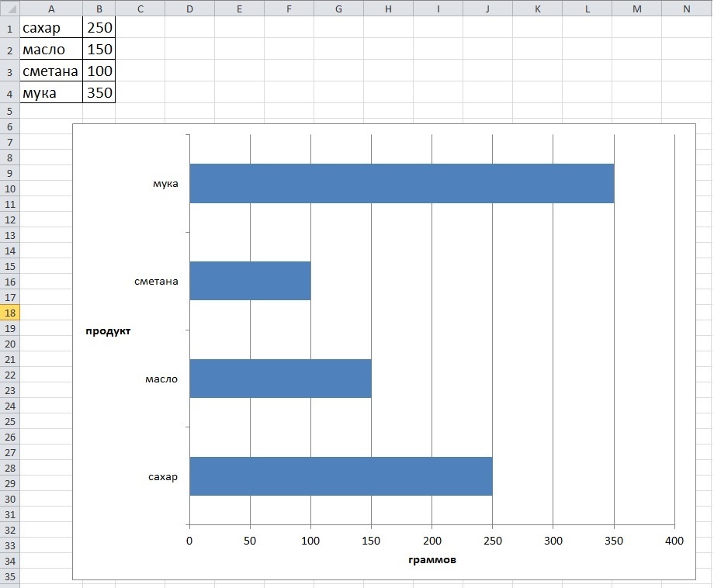Select column N header
This screenshot has height=588, width=714.
(687, 9)
